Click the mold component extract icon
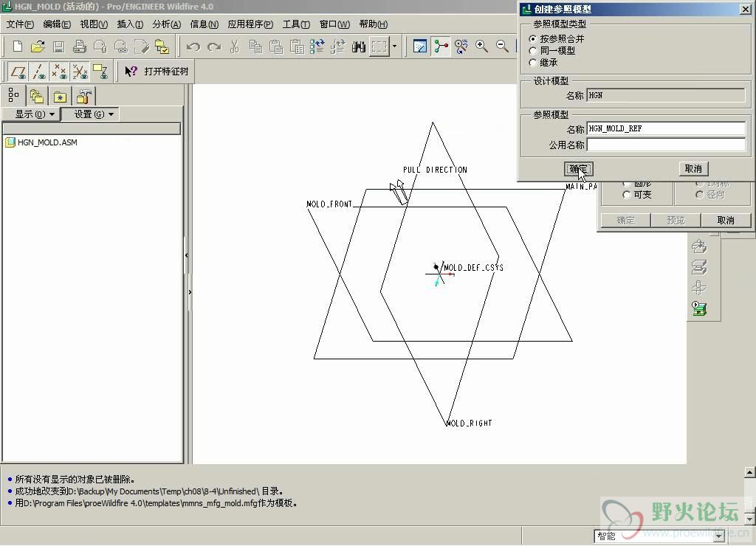Screen dimensions: 756x546 pos(699,308)
